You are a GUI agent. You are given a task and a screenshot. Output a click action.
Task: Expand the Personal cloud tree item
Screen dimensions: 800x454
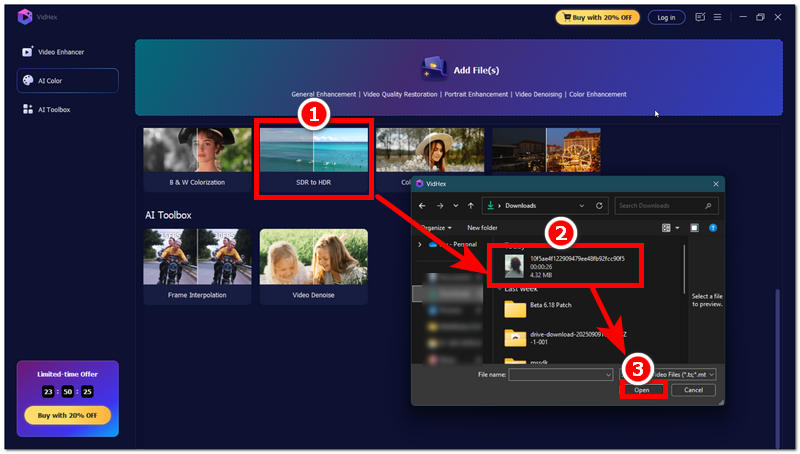[x=419, y=244]
